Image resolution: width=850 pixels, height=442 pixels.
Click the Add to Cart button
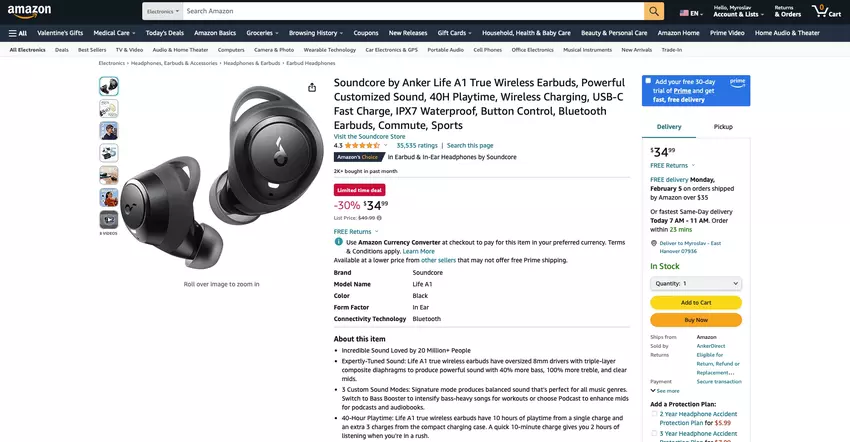pos(695,302)
